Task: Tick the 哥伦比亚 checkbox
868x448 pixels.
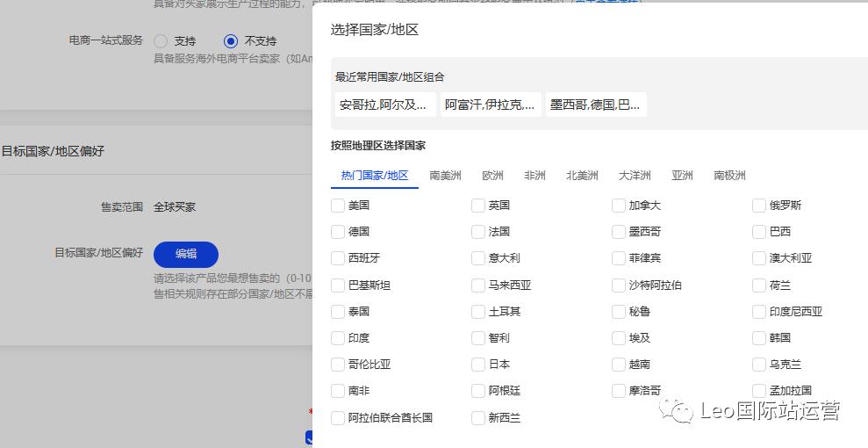Action: click(338, 365)
